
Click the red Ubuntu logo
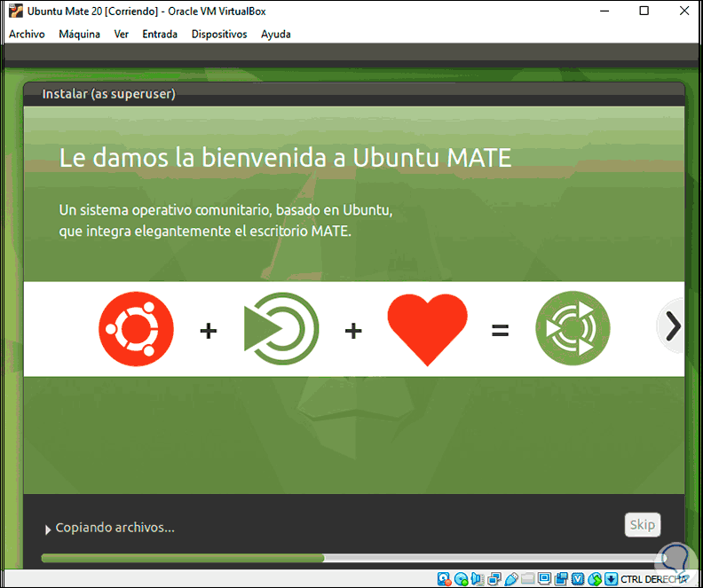point(137,329)
